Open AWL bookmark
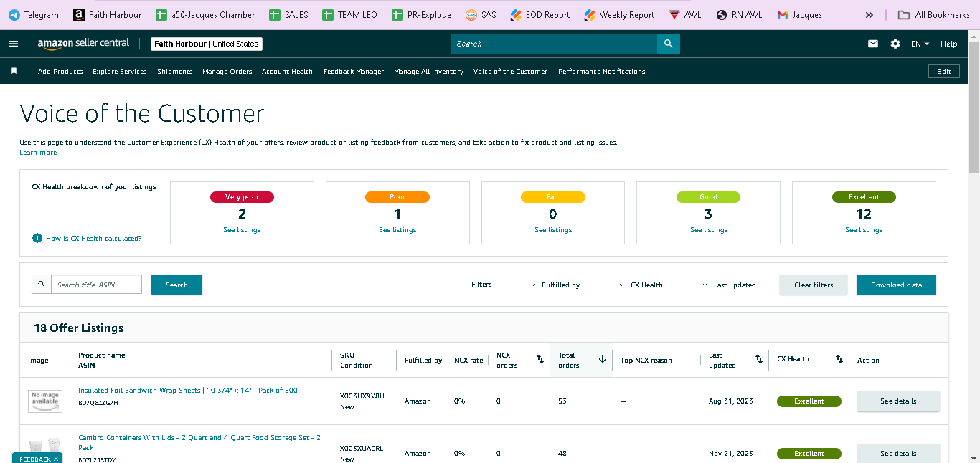This screenshot has height=463, width=980. 685,14
